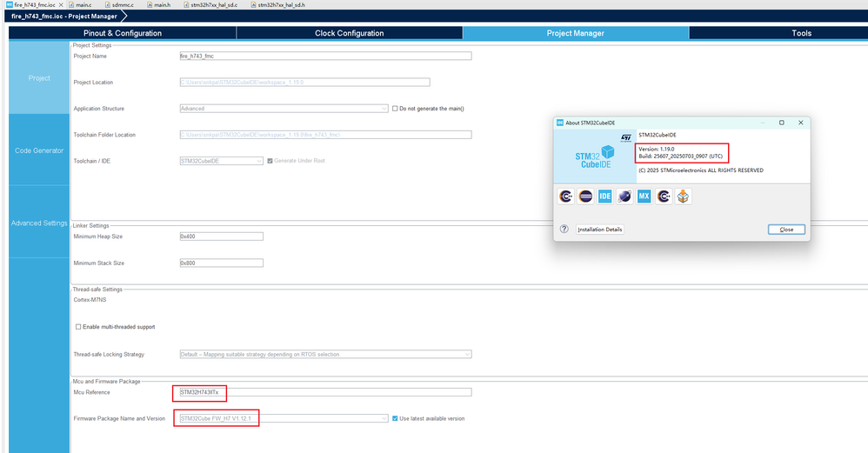Open the Code Generator side section

(39, 150)
